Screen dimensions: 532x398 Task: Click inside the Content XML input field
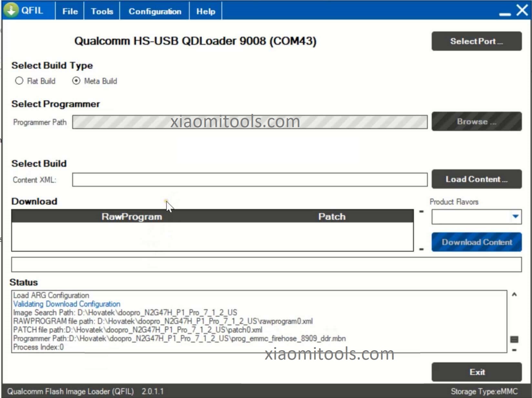tap(249, 180)
